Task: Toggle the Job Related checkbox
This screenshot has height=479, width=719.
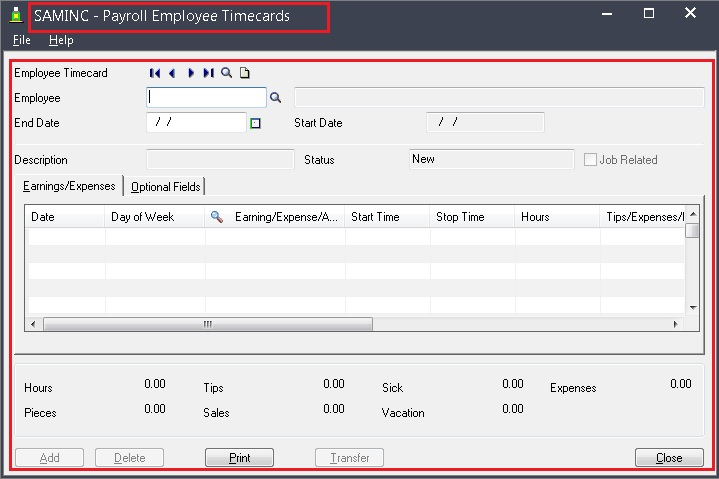Action: point(590,160)
